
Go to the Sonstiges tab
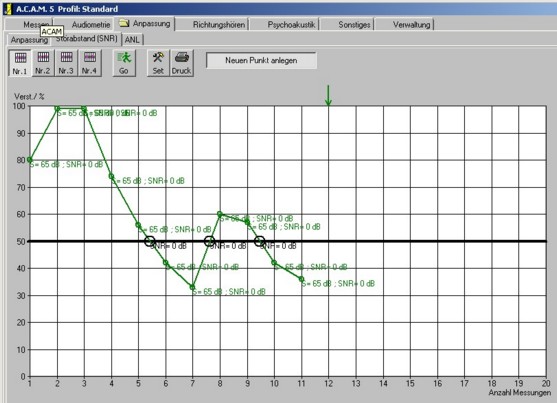click(x=354, y=25)
